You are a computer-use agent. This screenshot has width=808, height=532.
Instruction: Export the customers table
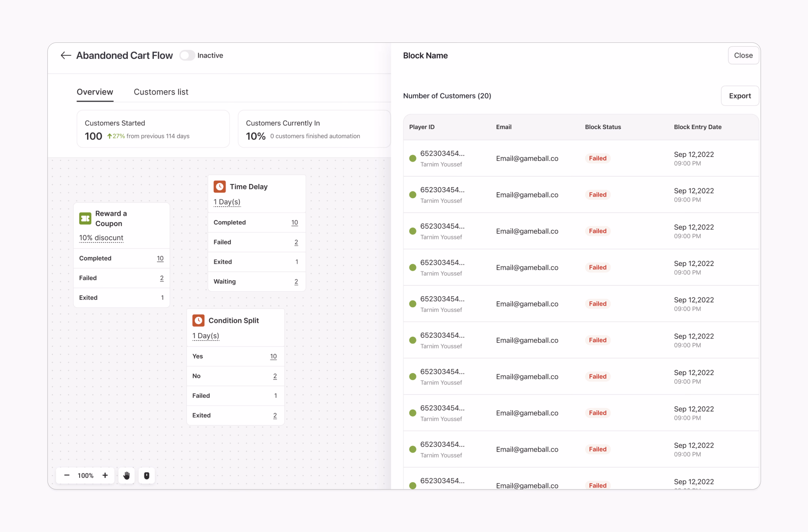click(x=740, y=96)
